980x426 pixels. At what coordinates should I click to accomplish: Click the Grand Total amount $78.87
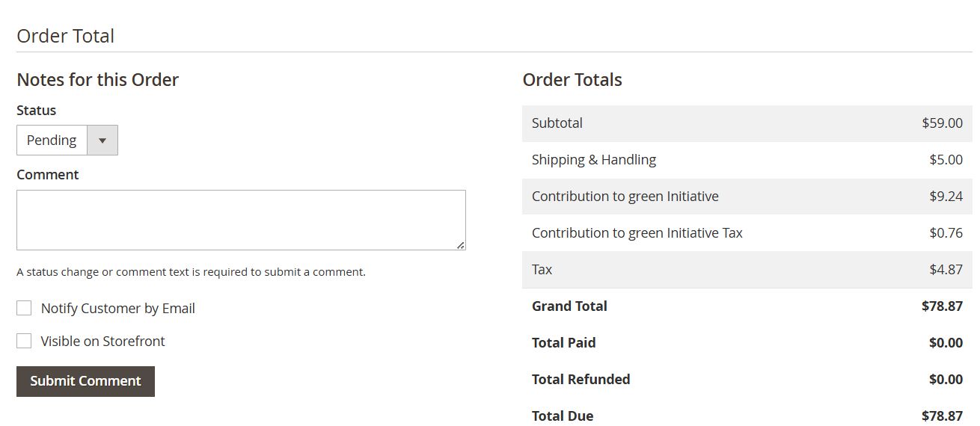942,306
